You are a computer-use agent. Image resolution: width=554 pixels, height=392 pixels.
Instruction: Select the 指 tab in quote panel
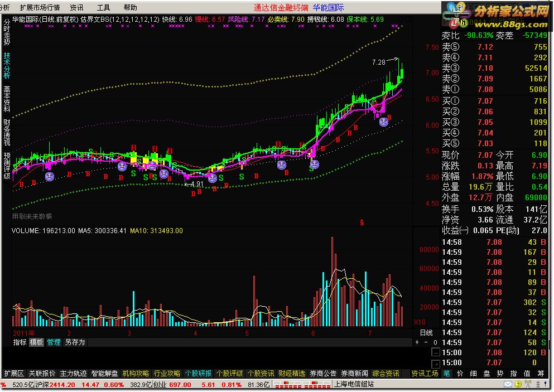pos(514,374)
